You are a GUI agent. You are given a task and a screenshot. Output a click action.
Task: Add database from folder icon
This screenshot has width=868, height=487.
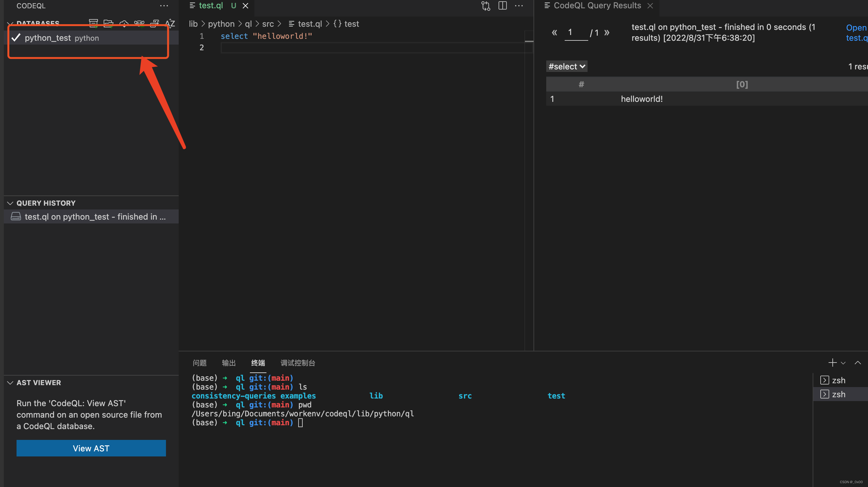[108, 23]
